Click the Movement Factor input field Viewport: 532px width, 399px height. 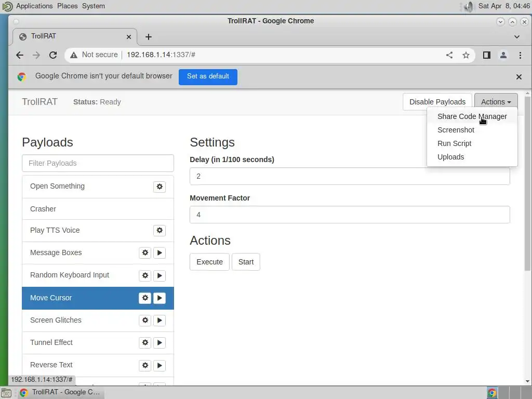(350, 215)
